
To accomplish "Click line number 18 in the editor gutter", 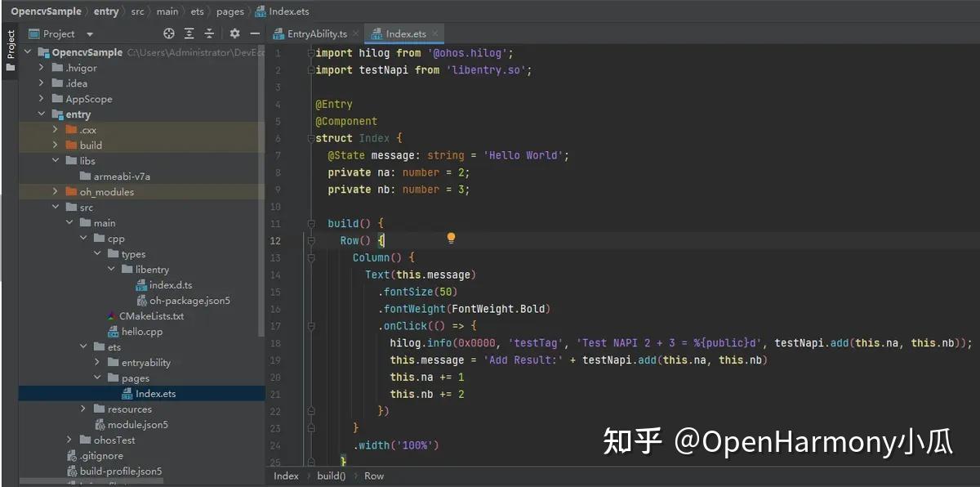I will pos(277,343).
